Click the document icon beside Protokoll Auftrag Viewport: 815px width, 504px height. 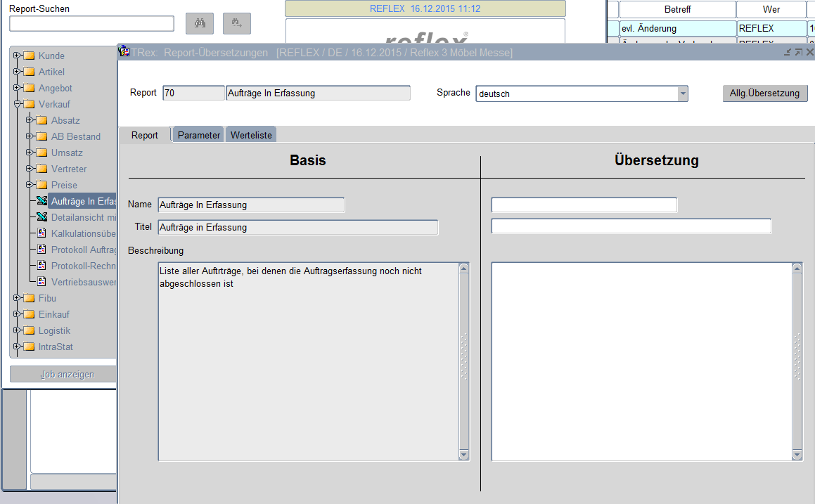point(42,250)
